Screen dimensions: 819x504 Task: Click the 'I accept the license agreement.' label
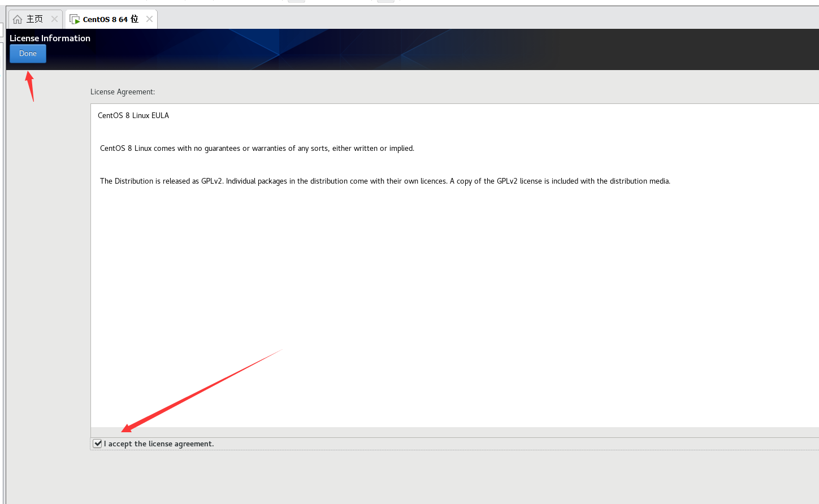click(x=159, y=444)
